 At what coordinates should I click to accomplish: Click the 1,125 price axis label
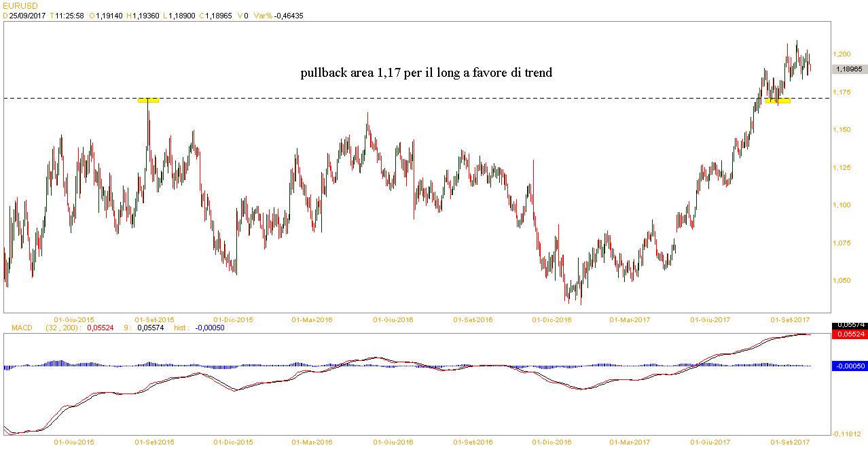pyautogui.click(x=842, y=167)
